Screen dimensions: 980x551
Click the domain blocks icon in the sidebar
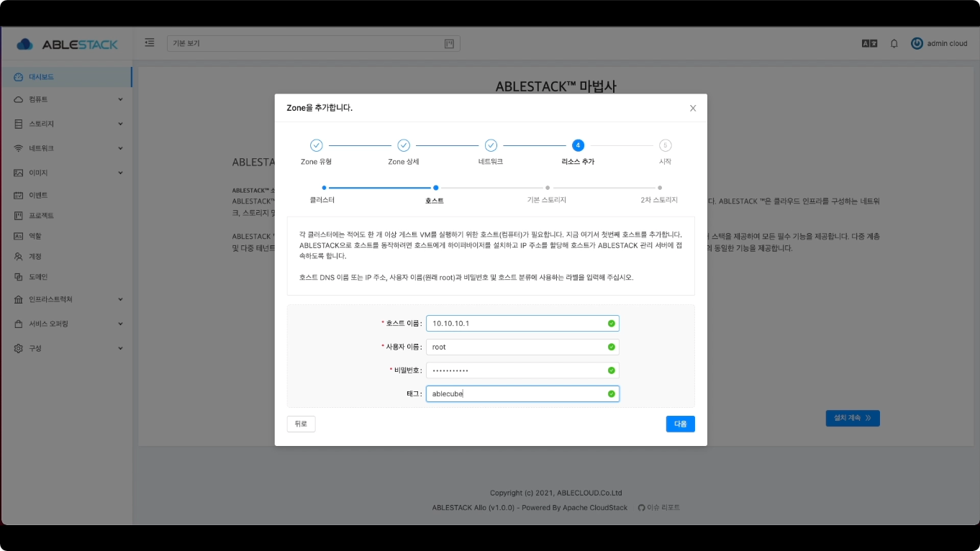(x=19, y=277)
